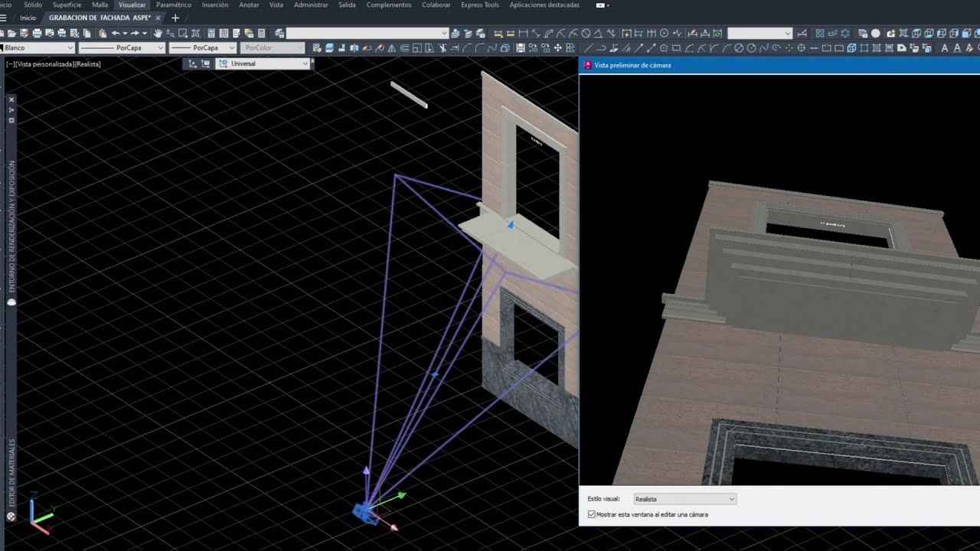Screen dimensions: 980x551
Task: Open the Paramétrico ribbon tab
Action: click(x=174, y=5)
